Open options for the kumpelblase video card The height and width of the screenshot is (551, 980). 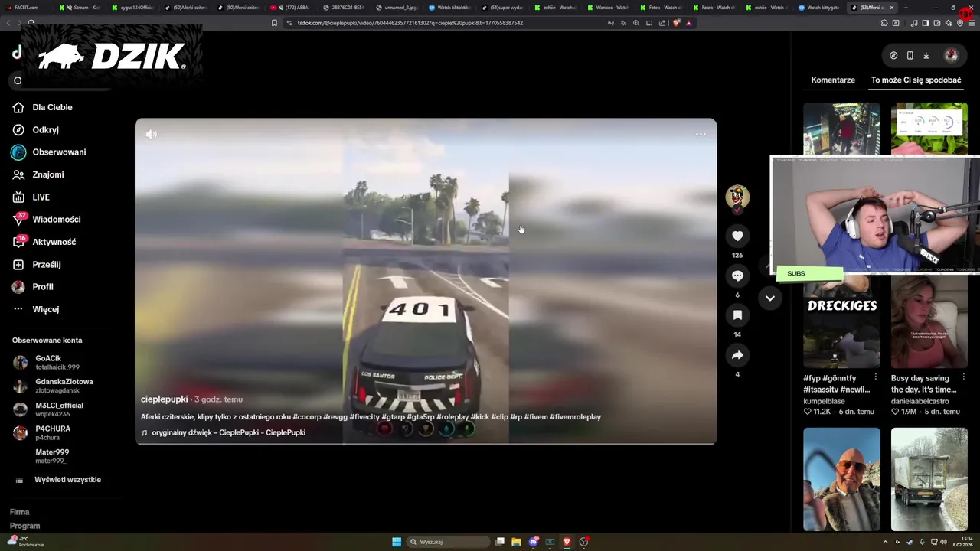tap(875, 377)
